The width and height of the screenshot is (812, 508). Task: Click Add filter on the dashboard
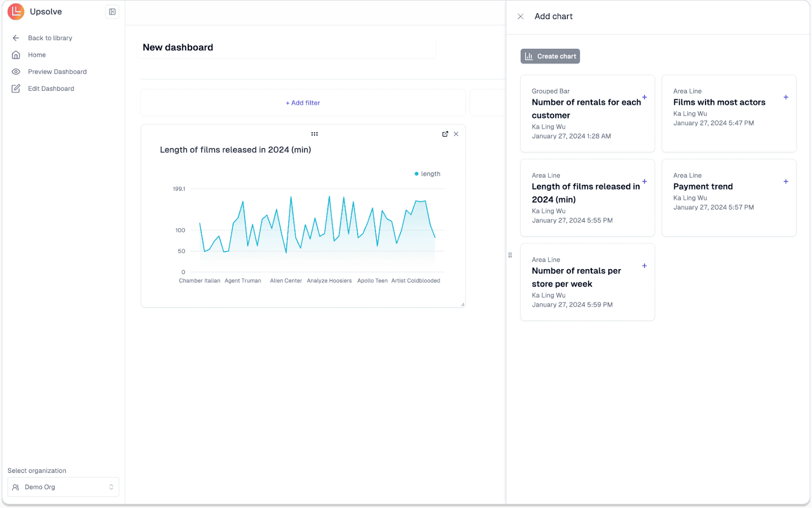tap(303, 103)
